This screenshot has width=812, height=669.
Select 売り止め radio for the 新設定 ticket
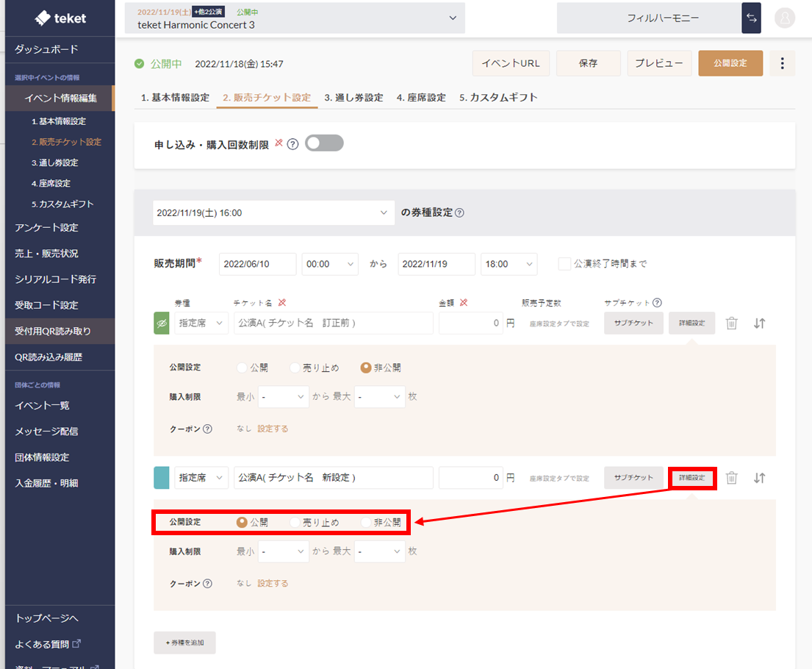pyautogui.click(x=295, y=523)
